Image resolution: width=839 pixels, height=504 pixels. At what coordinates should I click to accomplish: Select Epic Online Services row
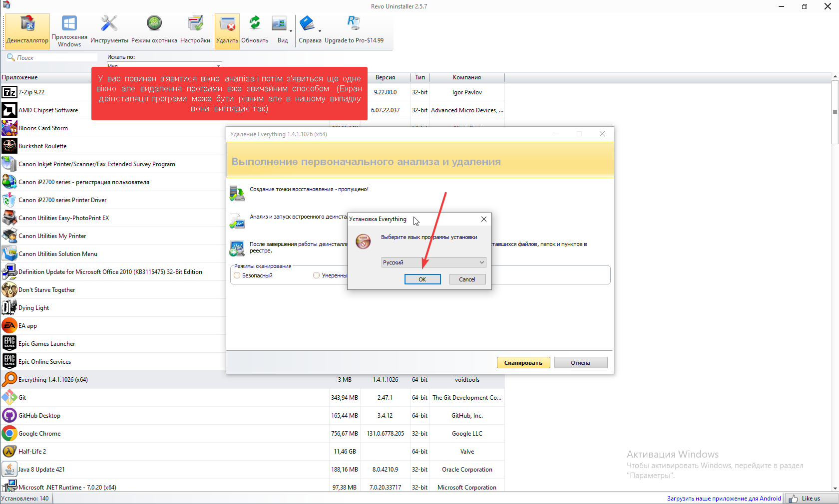113,362
